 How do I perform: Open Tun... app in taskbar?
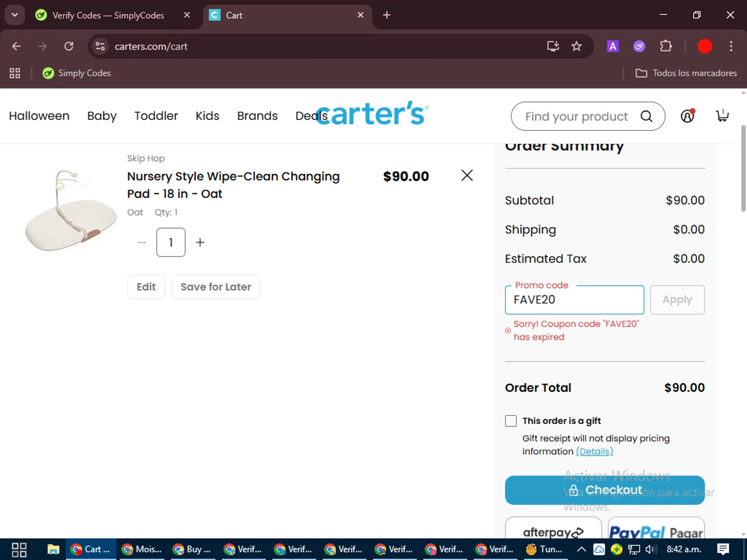[544, 550]
